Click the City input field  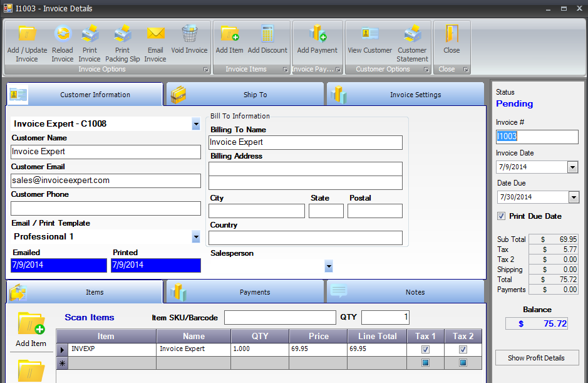257,211
